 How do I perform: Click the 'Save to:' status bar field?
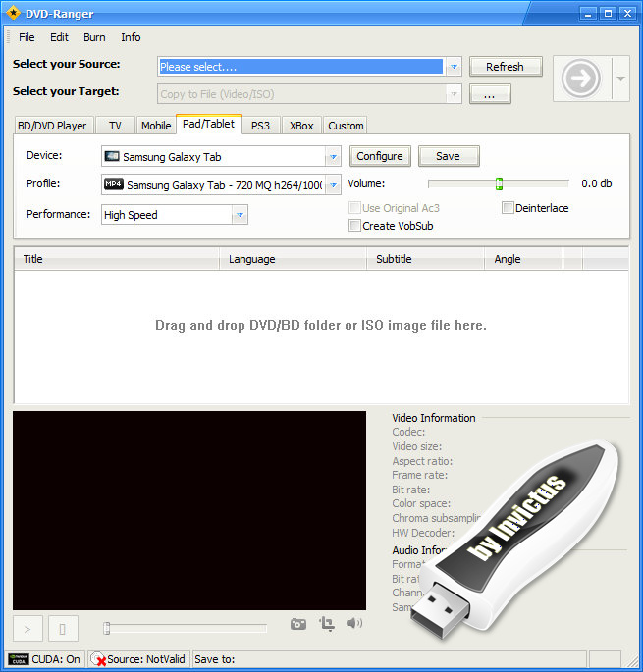389,659
